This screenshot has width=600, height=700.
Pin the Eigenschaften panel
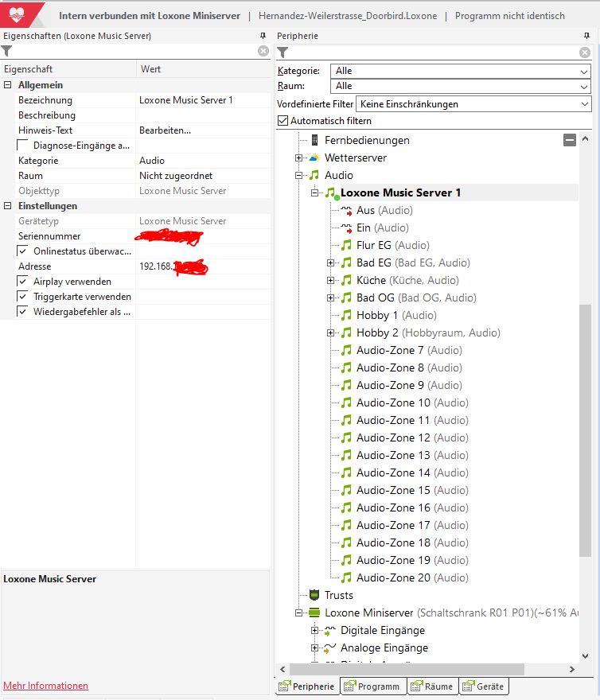click(263, 36)
